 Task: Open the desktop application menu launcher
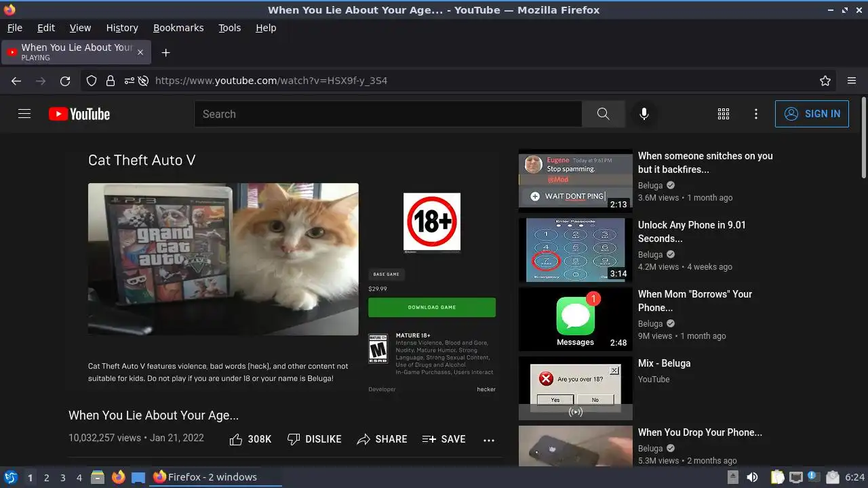click(10, 477)
